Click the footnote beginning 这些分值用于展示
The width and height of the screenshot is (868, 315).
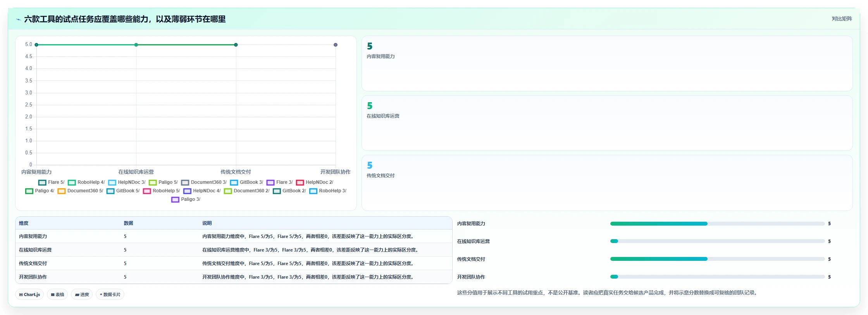[608, 293]
